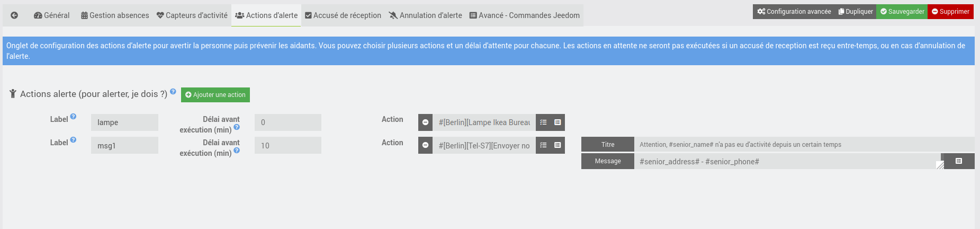
Task: Click the msg1 delay field showing 10
Action: 288,145
